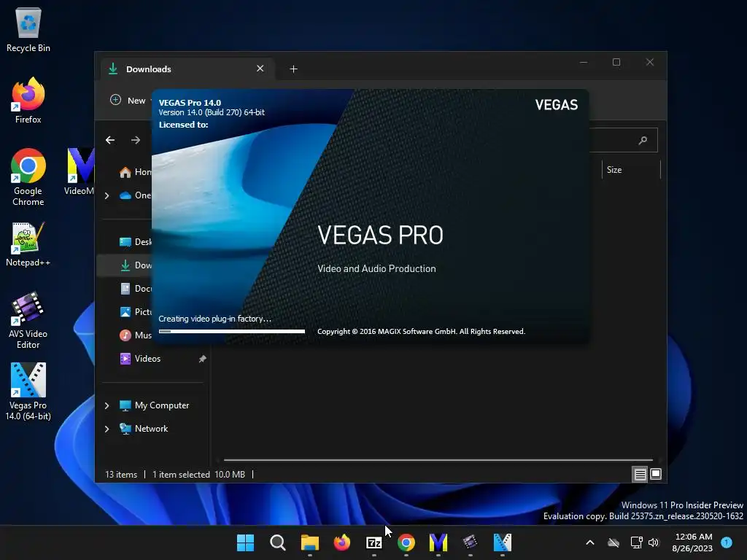Select Pictures in the navigation pane
Screen dimensions: 747x560
(x=135, y=312)
